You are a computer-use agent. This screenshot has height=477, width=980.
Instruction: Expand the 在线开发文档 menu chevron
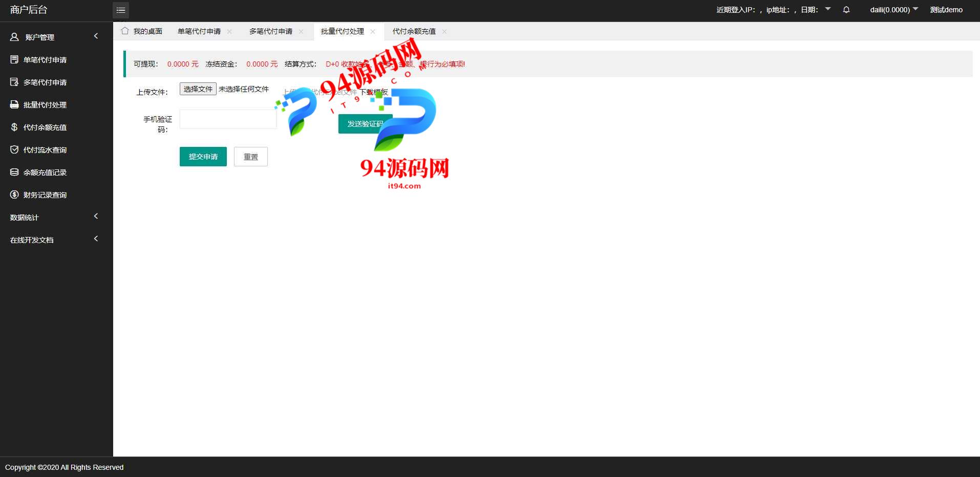click(96, 238)
